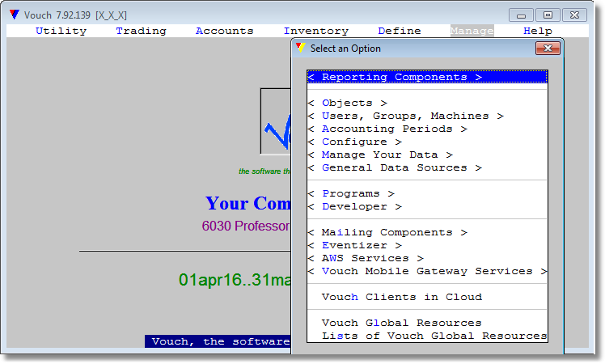Select Lists of Vouch Global Resources

(x=427, y=336)
